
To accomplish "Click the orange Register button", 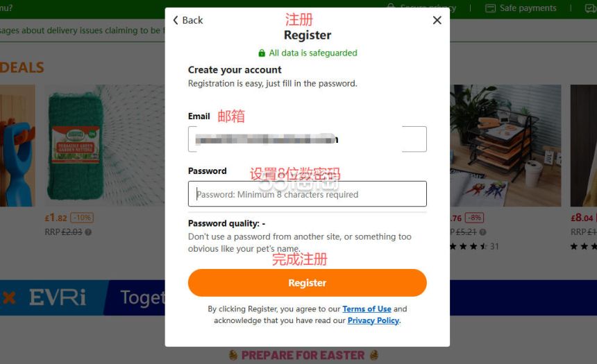I will 308,283.
